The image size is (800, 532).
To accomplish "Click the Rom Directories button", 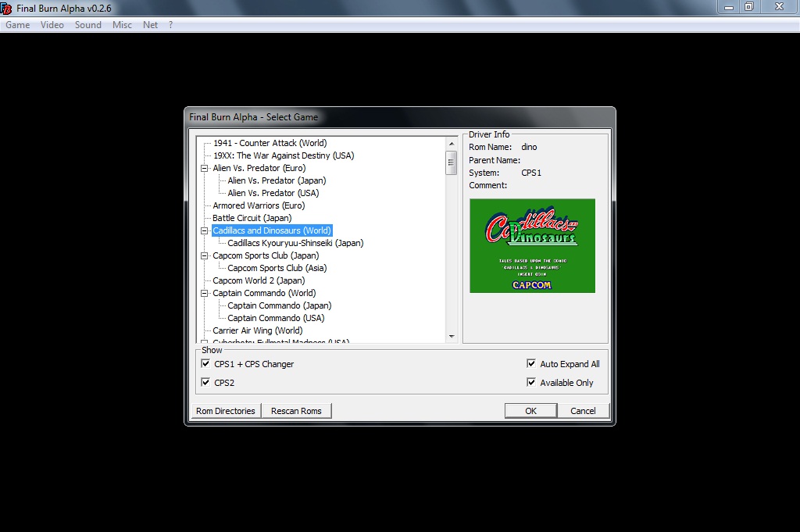I will pyautogui.click(x=226, y=411).
